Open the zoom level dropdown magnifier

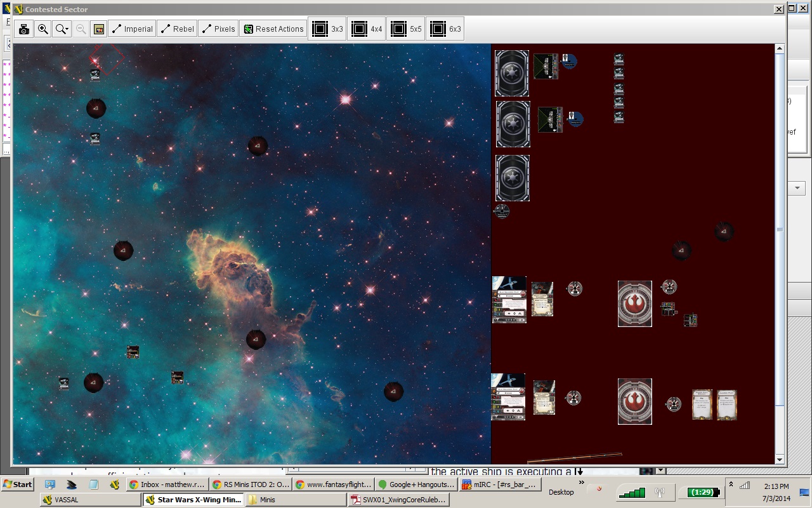point(62,29)
